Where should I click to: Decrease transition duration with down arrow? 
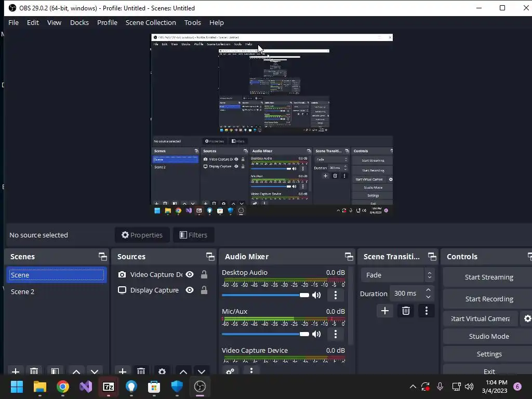(x=428, y=297)
